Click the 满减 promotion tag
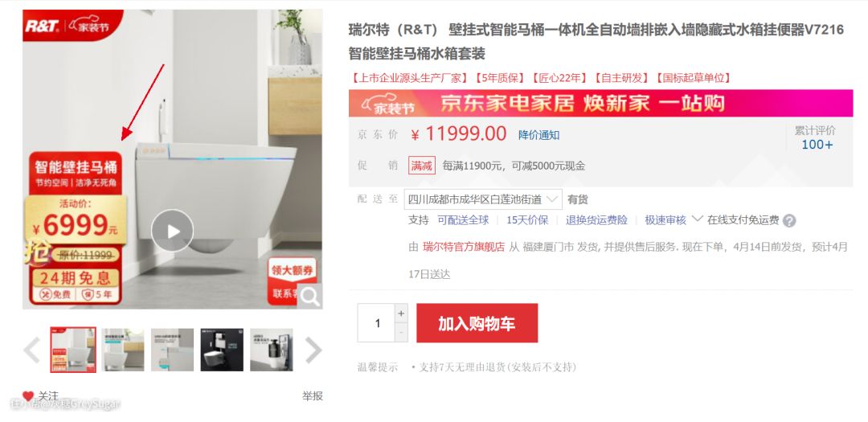868x422 pixels. point(422,166)
